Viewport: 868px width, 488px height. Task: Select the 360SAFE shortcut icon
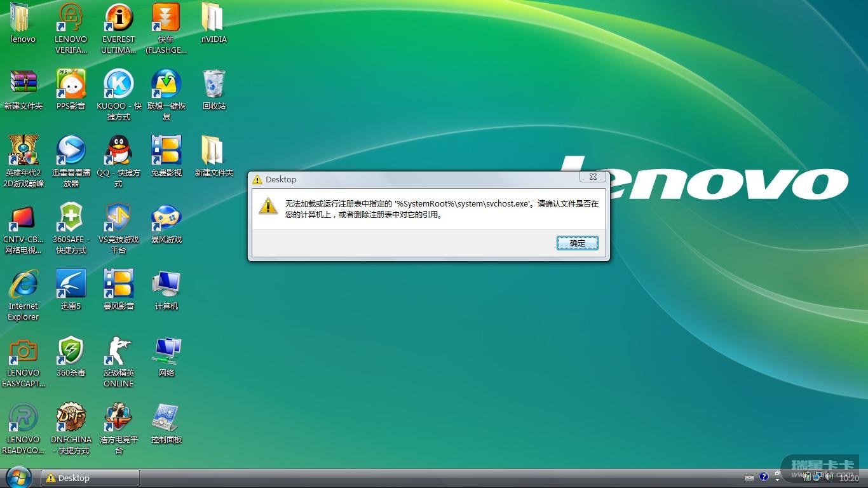pos(71,217)
